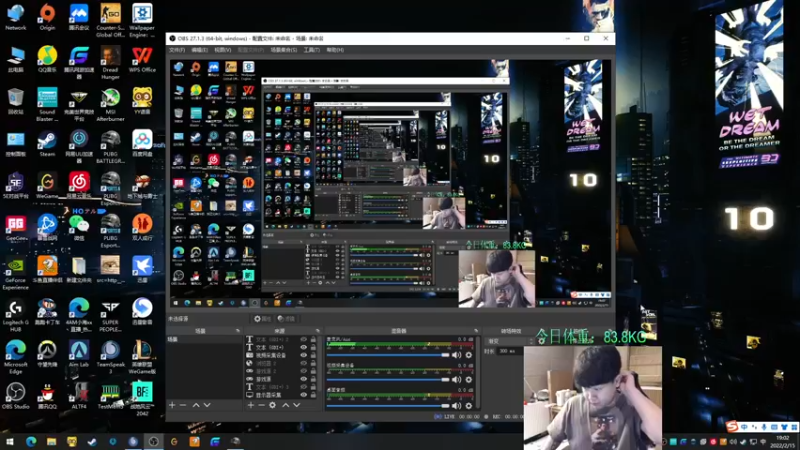This screenshot has width=800, height=450.
Task: Hide the 游戏源 source
Action: coord(304,379)
